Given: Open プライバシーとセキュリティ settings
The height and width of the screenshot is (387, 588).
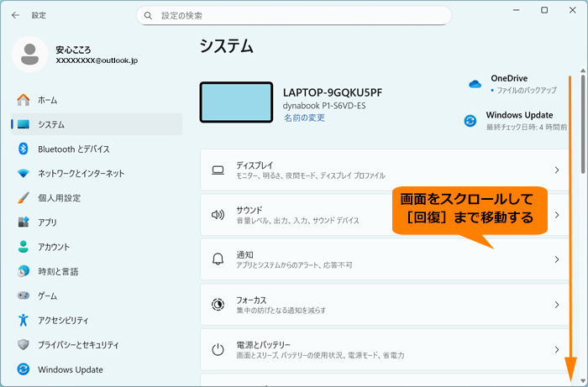Looking at the screenshot, I should 97,345.
